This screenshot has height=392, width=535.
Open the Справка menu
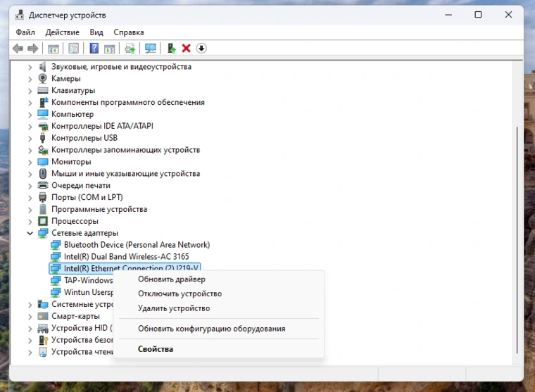point(129,32)
